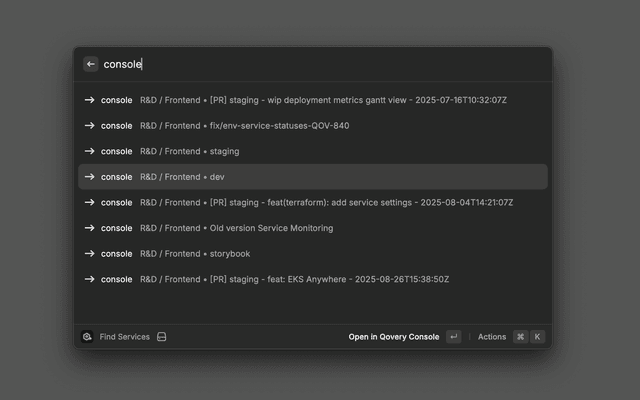Click the storage icon next to Find Services
640x400 pixels.
pos(162,337)
